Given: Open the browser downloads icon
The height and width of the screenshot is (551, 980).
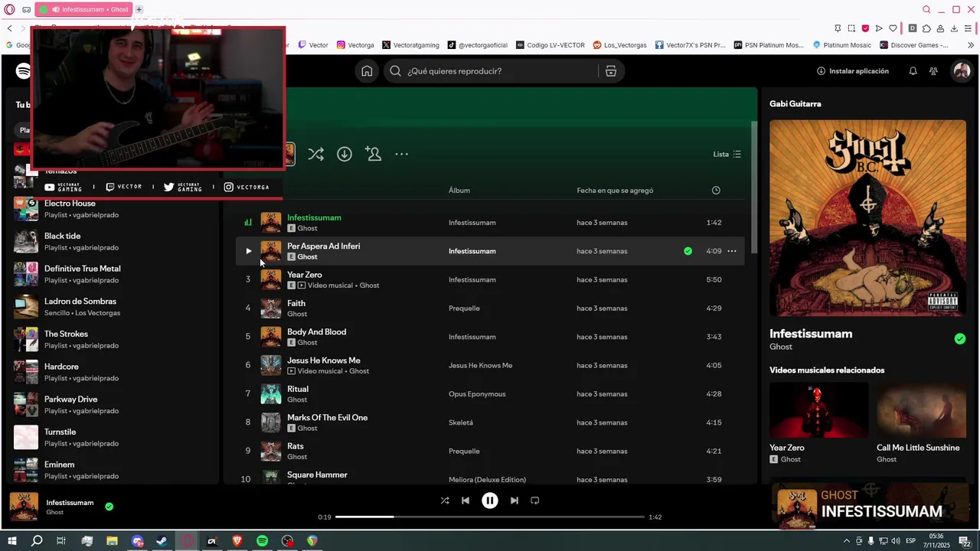Looking at the screenshot, I should [954, 28].
